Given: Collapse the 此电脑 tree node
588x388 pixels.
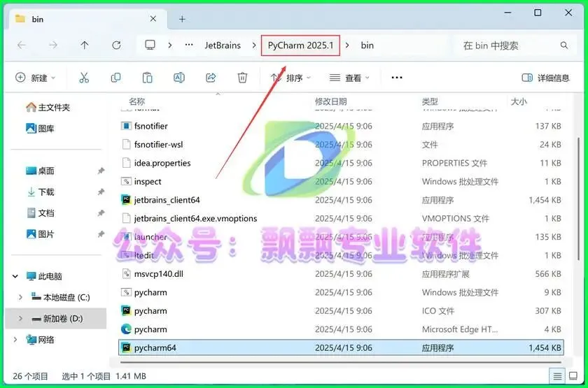Looking at the screenshot, I should [15, 276].
